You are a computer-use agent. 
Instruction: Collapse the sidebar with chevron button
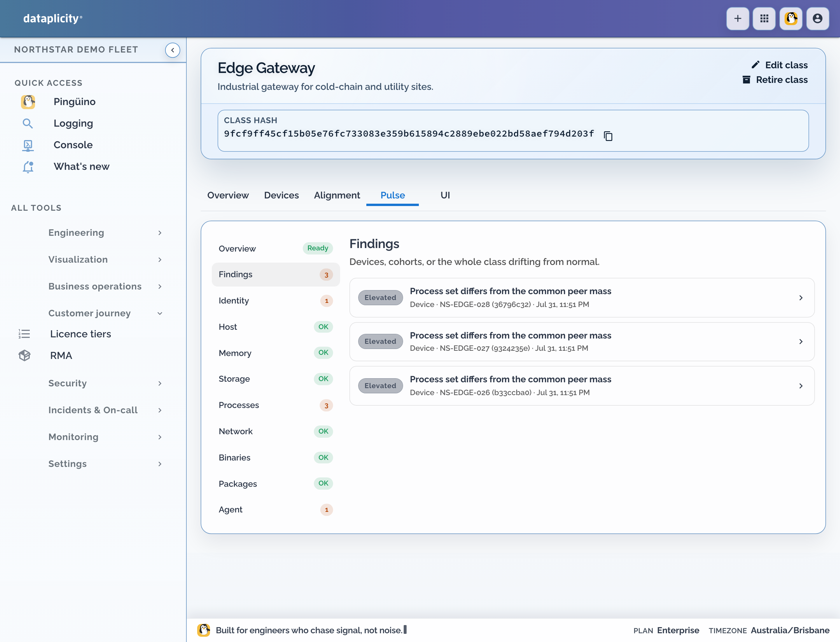172,50
